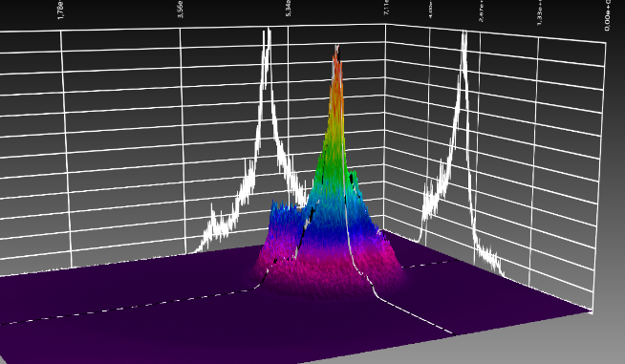Pick the 7,11e axis tick label

[x=386, y=8]
